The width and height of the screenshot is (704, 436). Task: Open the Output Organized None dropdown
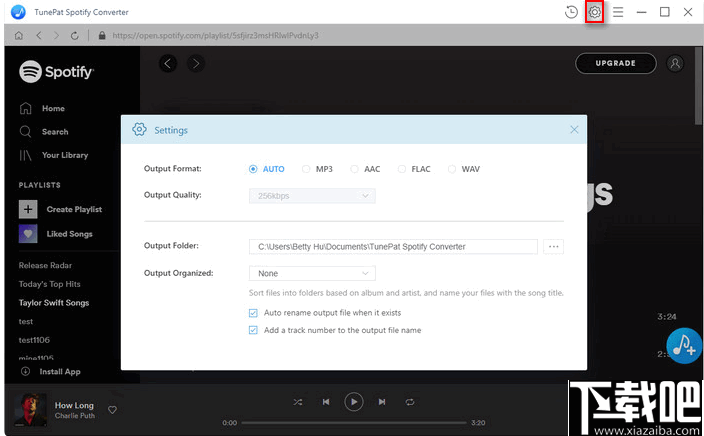(x=312, y=273)
